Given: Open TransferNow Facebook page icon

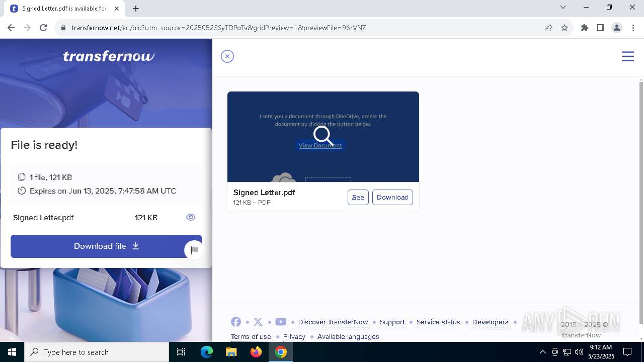Looking at the screenshot, I should coord(236,322).
